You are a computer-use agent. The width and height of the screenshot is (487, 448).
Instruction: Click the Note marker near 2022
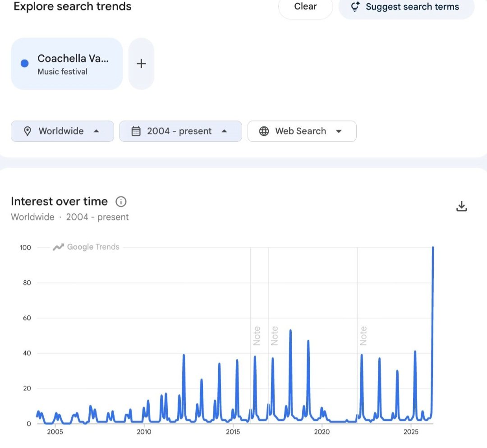click(x=363, y=336)
